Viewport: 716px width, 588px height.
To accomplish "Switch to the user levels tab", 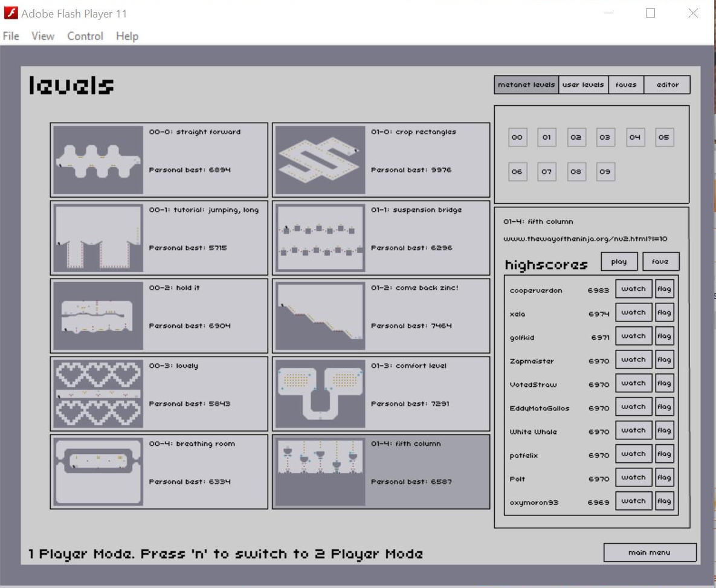I will pos(583,85).
